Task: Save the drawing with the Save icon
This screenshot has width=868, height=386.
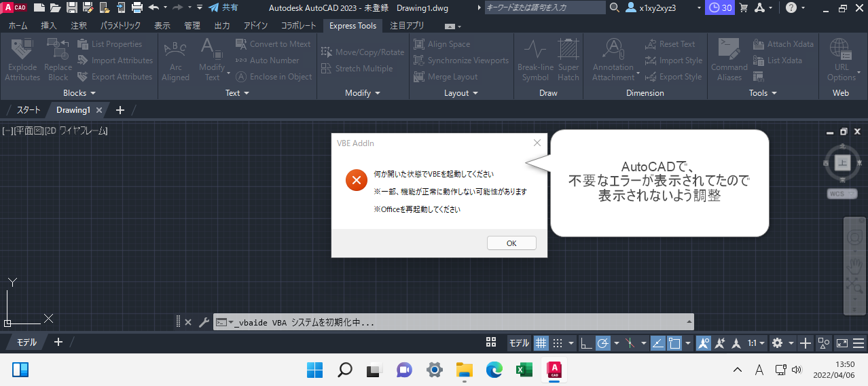Action: point(72,7)
